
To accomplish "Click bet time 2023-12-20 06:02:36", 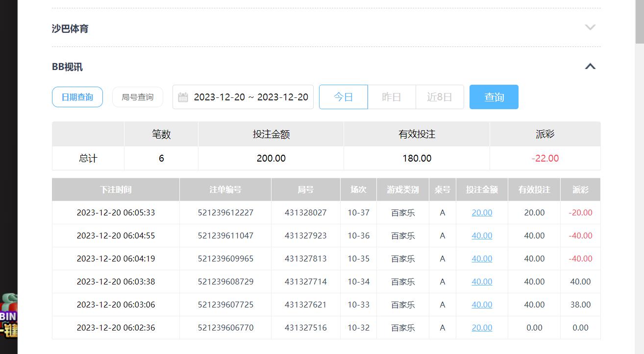I will pos(116,328).
